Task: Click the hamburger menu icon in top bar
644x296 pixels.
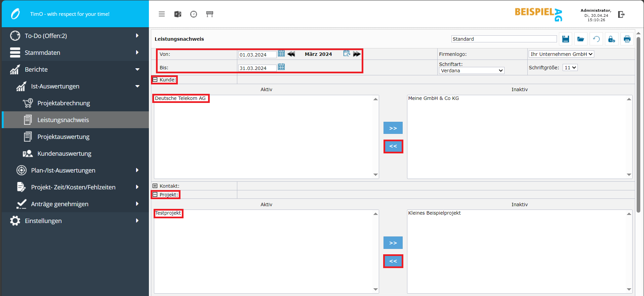Action: 162,14
